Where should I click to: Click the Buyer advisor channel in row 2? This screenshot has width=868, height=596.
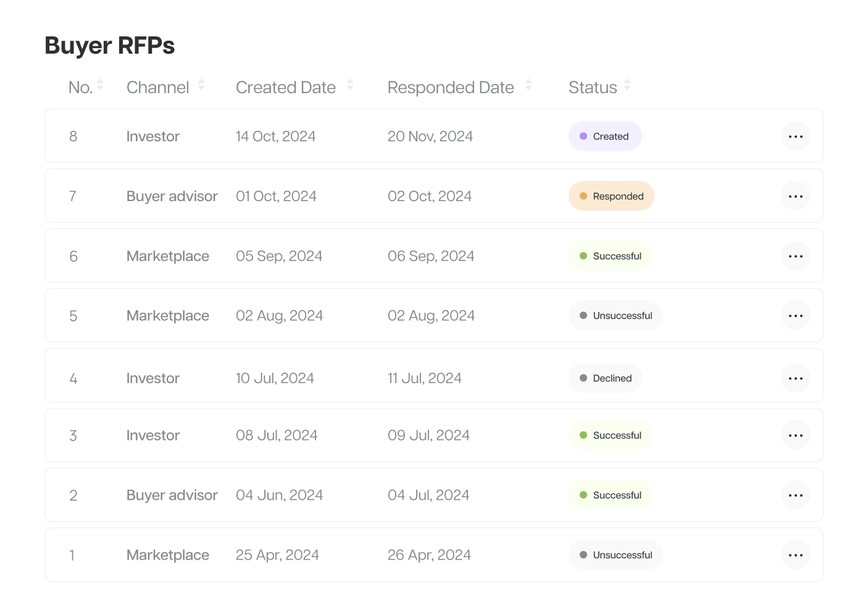(172, 495)
